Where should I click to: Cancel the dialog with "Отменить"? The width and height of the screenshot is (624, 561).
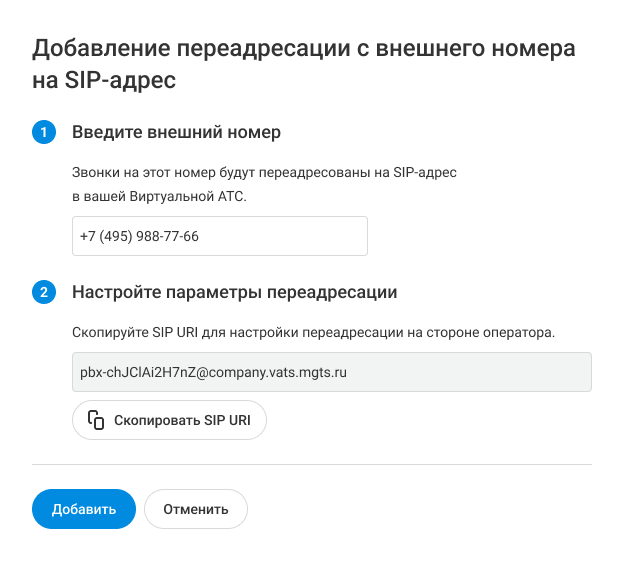(196, 508)
